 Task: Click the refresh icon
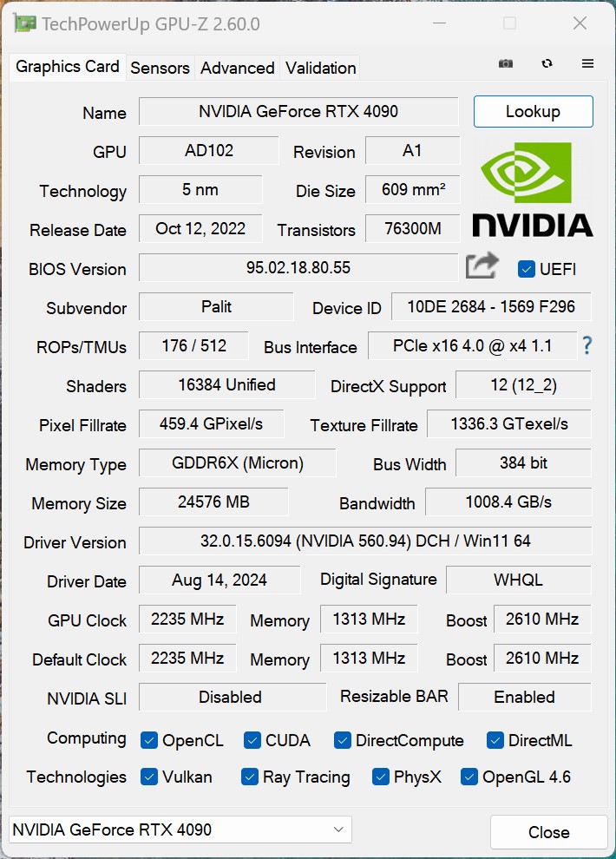click(547, 64)
